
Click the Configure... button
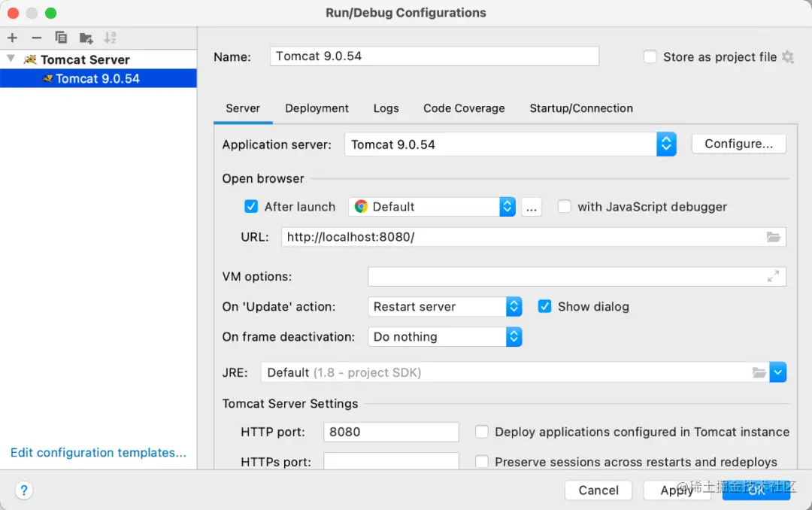[x=739, y=144]
